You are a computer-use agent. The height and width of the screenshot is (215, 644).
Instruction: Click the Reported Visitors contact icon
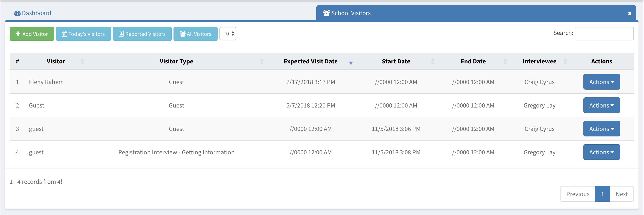click(121, 34)
